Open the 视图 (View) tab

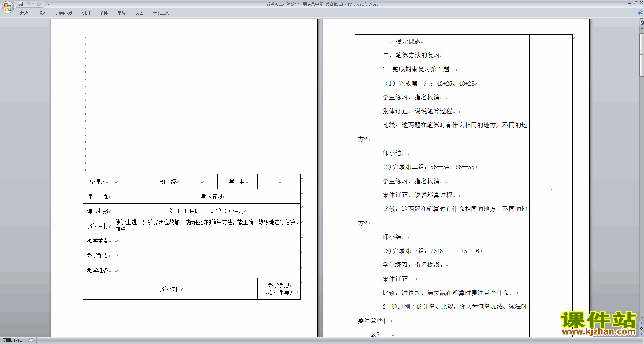pos(139,13)
